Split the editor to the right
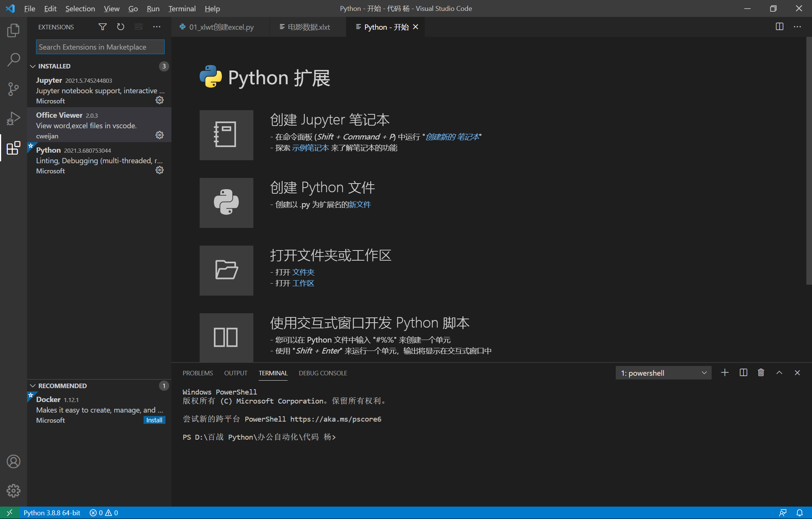The image size is (812, 519). click(x=780, y=27)
